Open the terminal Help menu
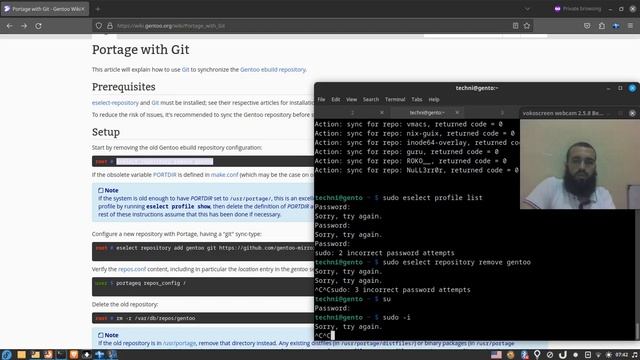Screen dimensions: 640x360 (x=434, y=99)
